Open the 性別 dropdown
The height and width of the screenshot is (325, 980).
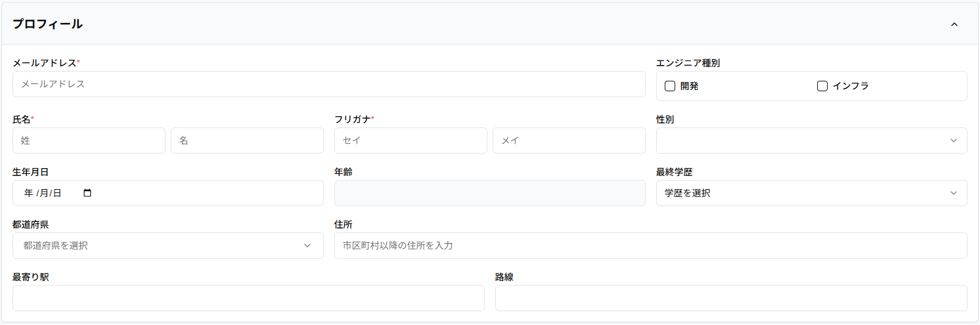point(811,141)
